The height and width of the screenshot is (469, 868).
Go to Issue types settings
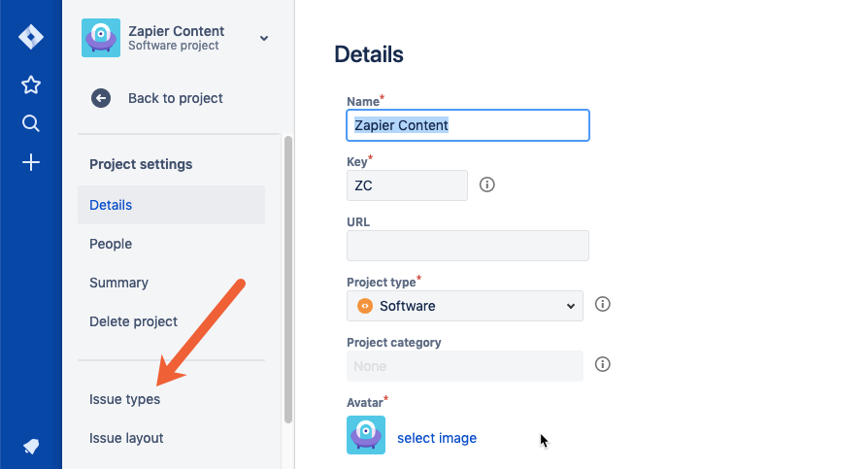[124, 399]
